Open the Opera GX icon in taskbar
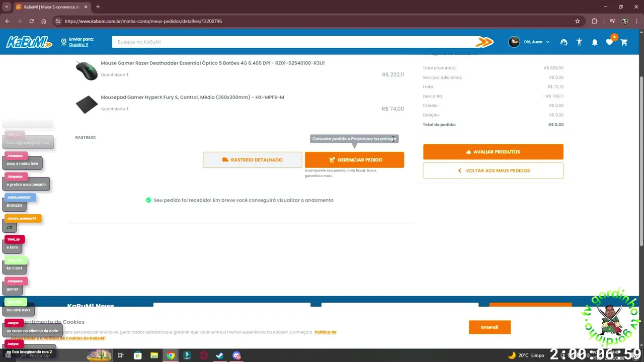Screen dimensions: 644x362 (x=204, y=355)
